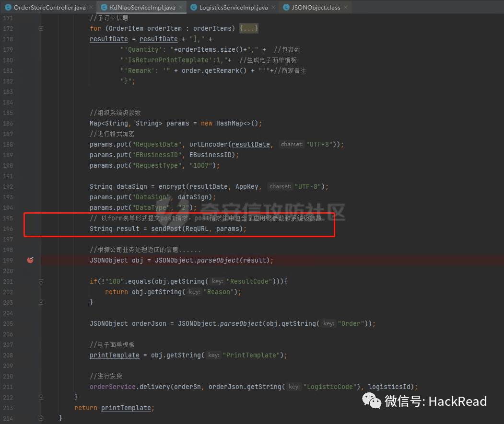Click the sendPost method call
This screenshot has width=504, height=424.
tap(166, 229)
